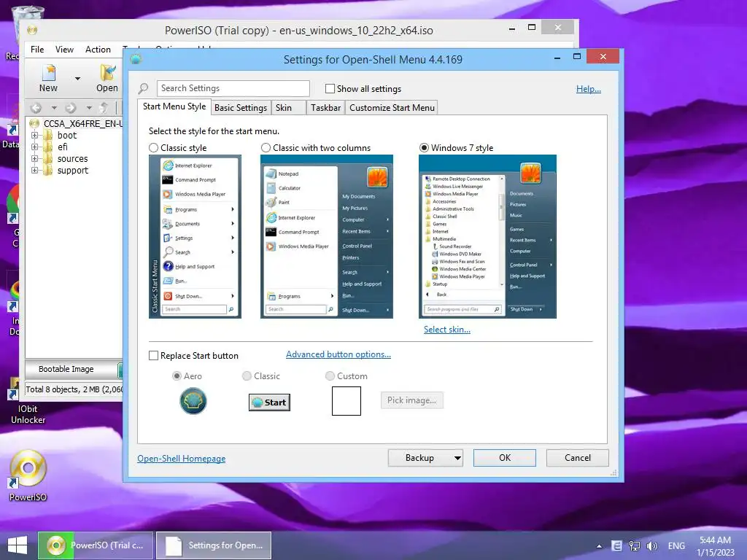
Task: Switch to the Taskbar tab
Action: tap(326, 108)
